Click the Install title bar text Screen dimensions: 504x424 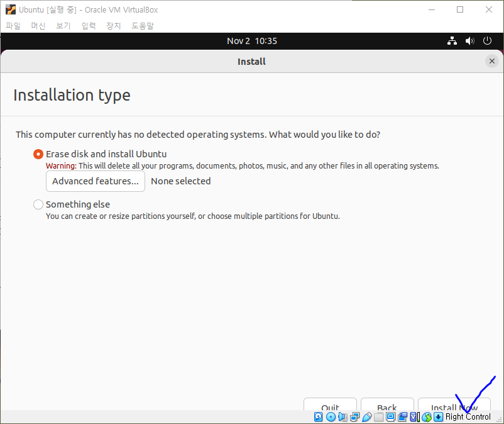(251, 62)
